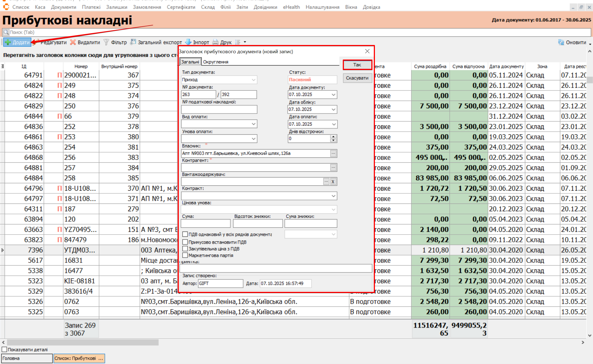This screenshot has width=593, height=364.
Task: Switch to the Округлення tab
Action: pos(216,62)
